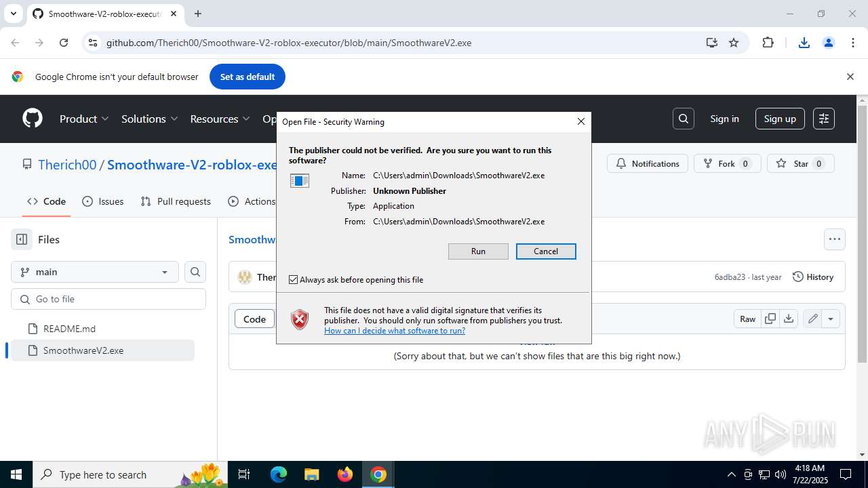Viewport: 868px width, 488px height.
Task: Select SmoothwareV2.exe in file tree
Action: tap(103, 350)
